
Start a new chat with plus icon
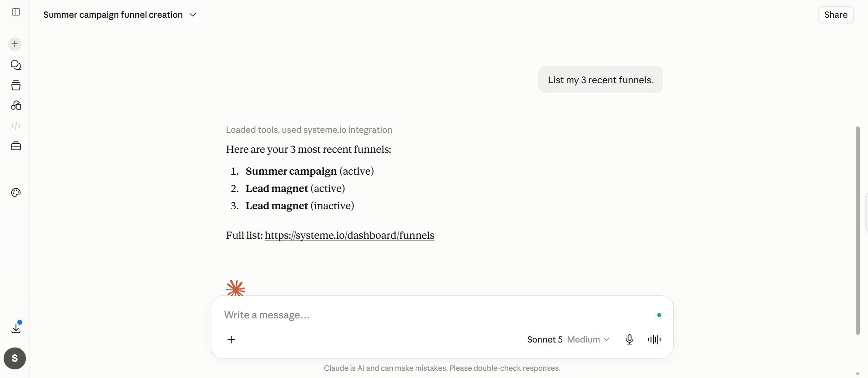point(15,44)
